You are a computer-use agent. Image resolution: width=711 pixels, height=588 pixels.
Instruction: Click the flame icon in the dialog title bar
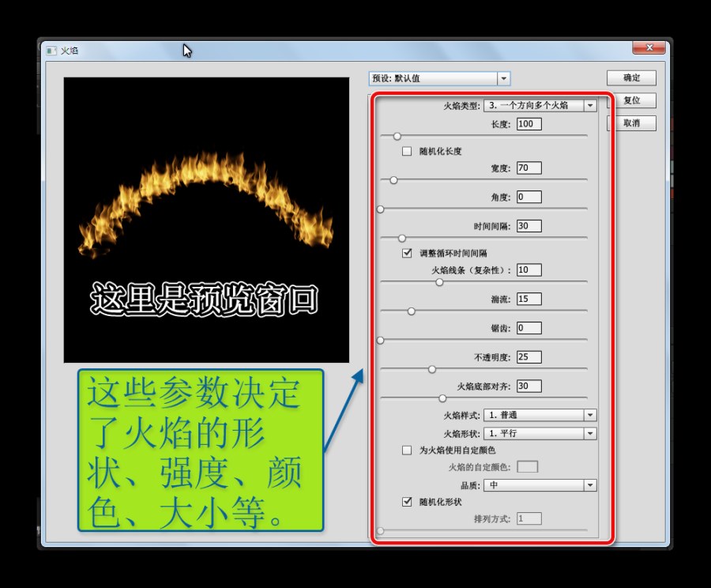53,49
